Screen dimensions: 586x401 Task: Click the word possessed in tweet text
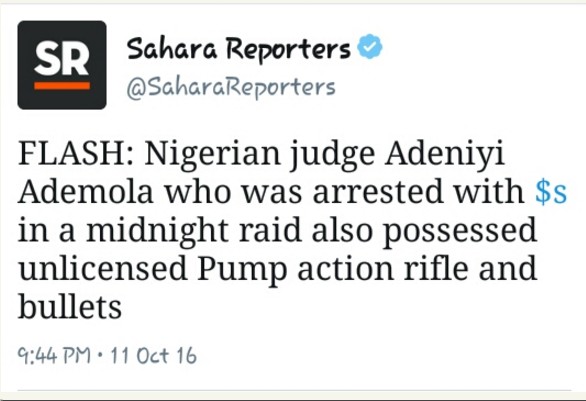[460, 233]
